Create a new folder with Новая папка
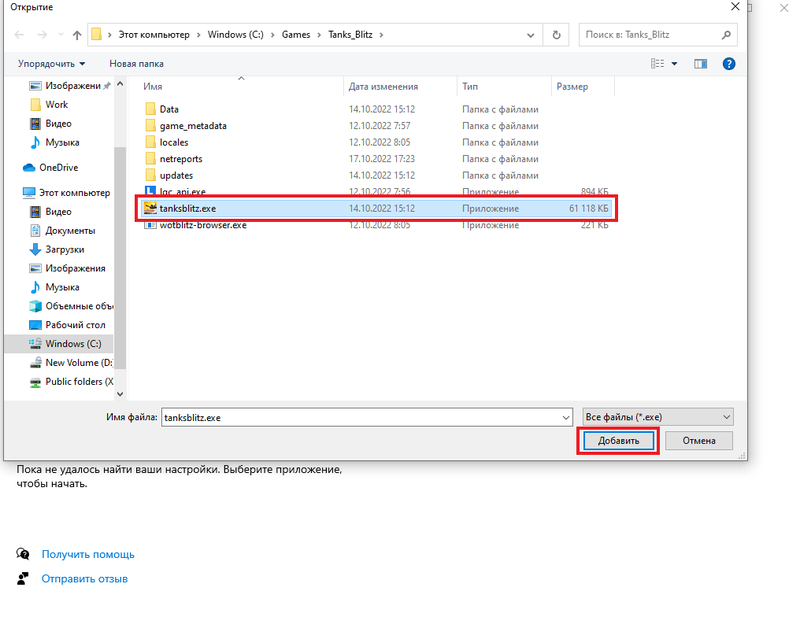800x617 pixels. (136, 64)
